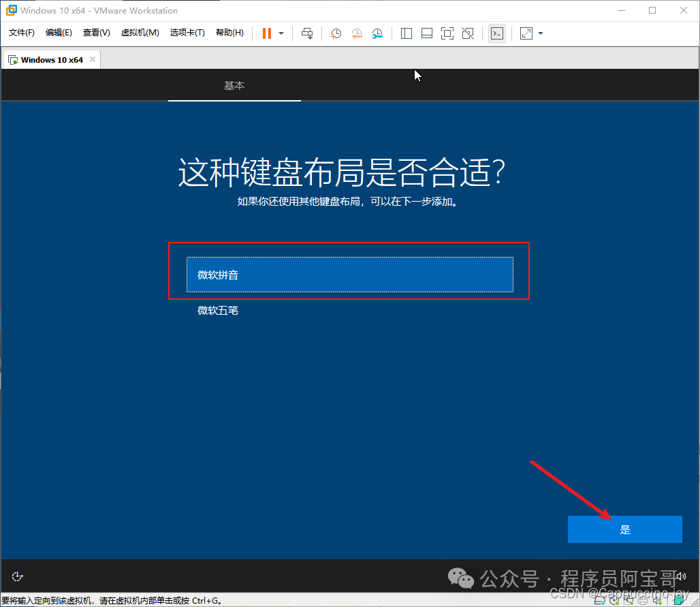Click the printer status bar icon
This screenshot has height=607, width=700.
tap(643, 601)
